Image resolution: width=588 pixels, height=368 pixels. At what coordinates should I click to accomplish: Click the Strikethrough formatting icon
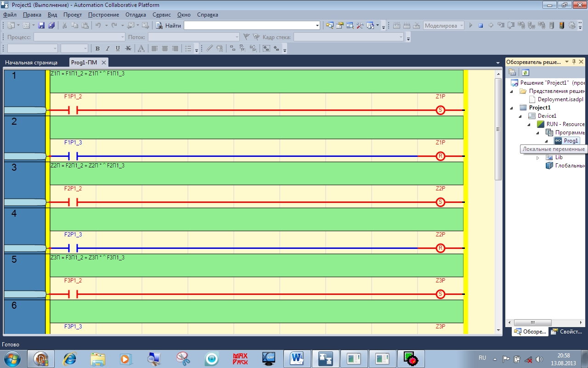point(128,48)
